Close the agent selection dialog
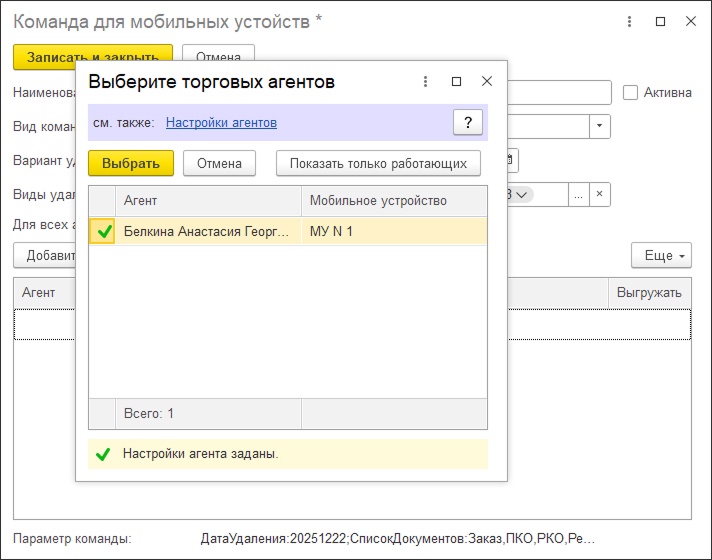 coord(487,81)
